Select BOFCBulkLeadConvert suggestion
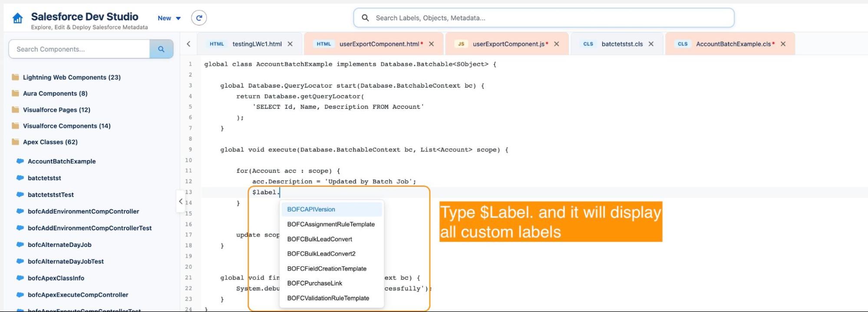The image size is (868, 312). (x=332, y=239)
